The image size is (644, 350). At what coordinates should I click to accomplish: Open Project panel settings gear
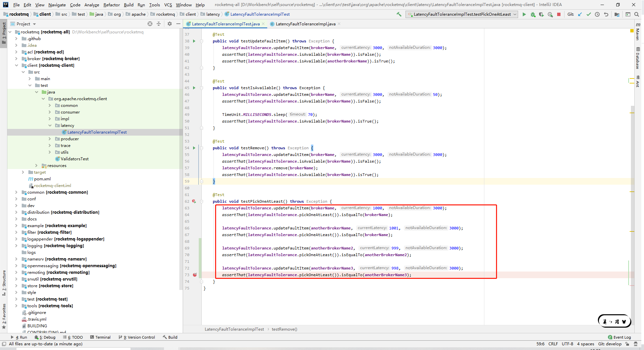point(170,24)
